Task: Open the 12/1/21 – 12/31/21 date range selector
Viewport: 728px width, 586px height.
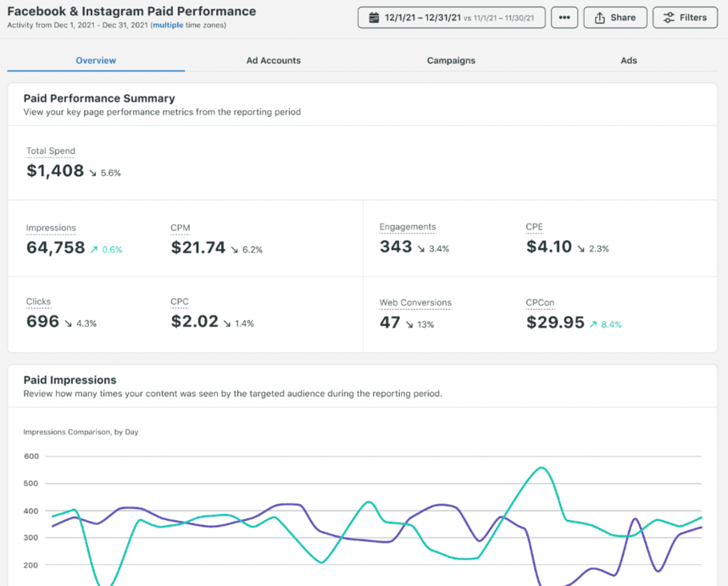Action: 449,17
